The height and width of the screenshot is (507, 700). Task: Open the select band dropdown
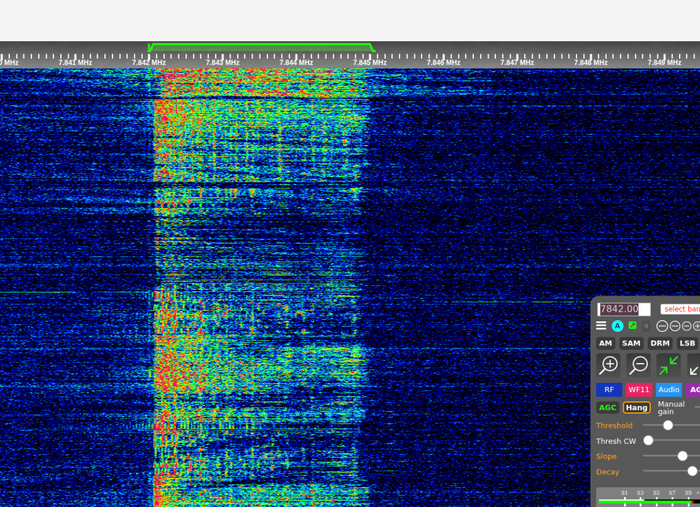point(680,309)
